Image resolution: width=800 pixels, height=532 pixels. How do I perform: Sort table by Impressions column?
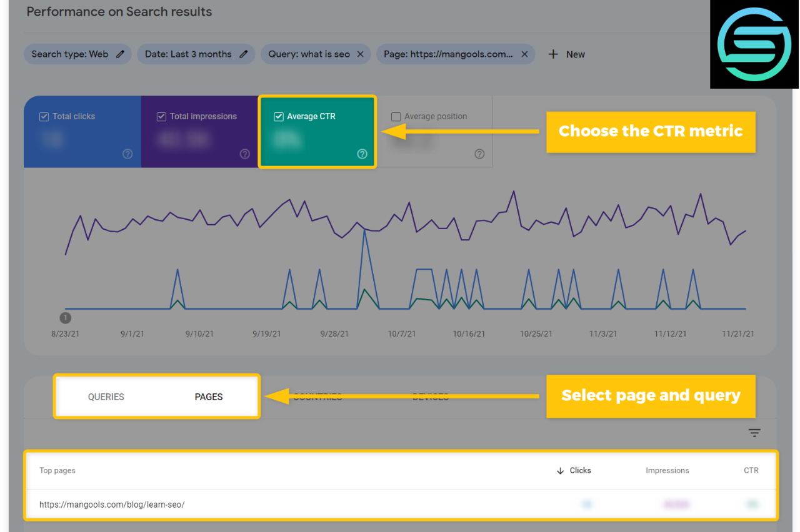[x=667, y=470]
